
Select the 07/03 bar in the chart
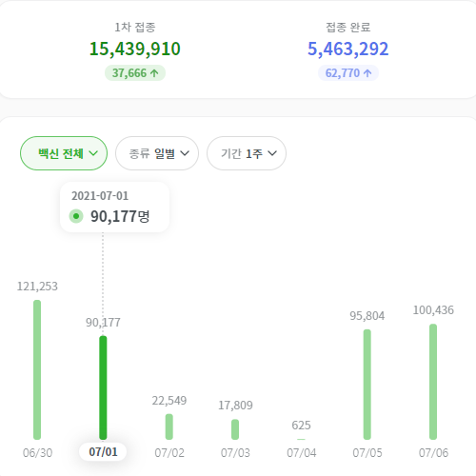235,429
